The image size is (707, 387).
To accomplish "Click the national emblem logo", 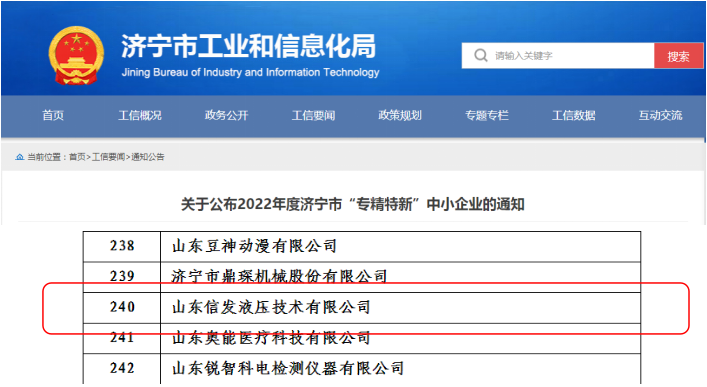I will (76, 55).
